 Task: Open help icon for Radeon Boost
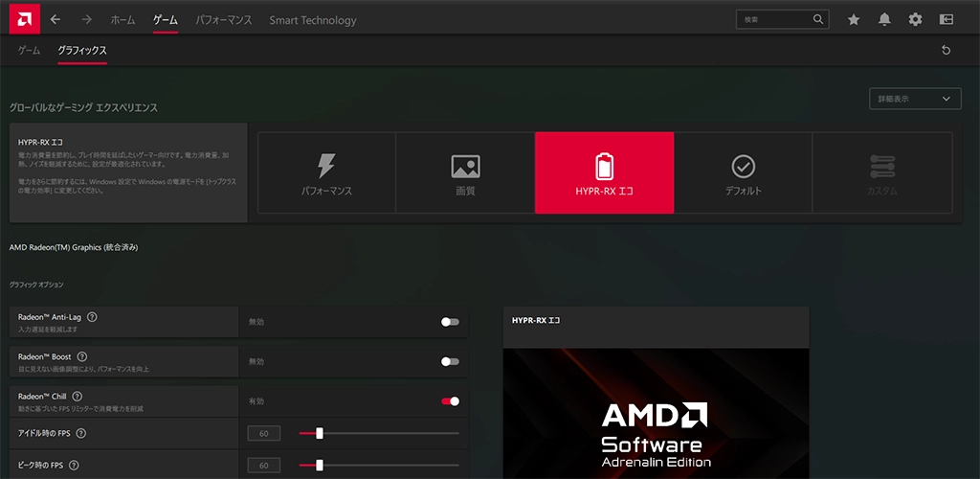[82, 356]
